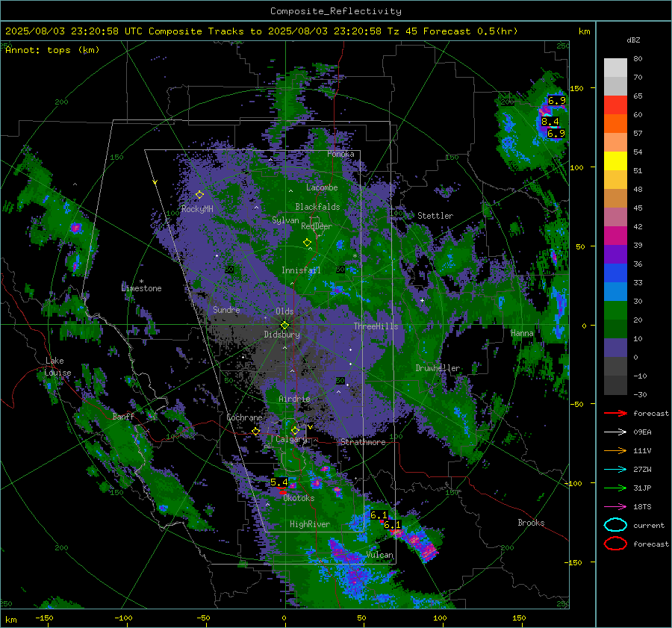Click the Sundre city label

(226, 309)
